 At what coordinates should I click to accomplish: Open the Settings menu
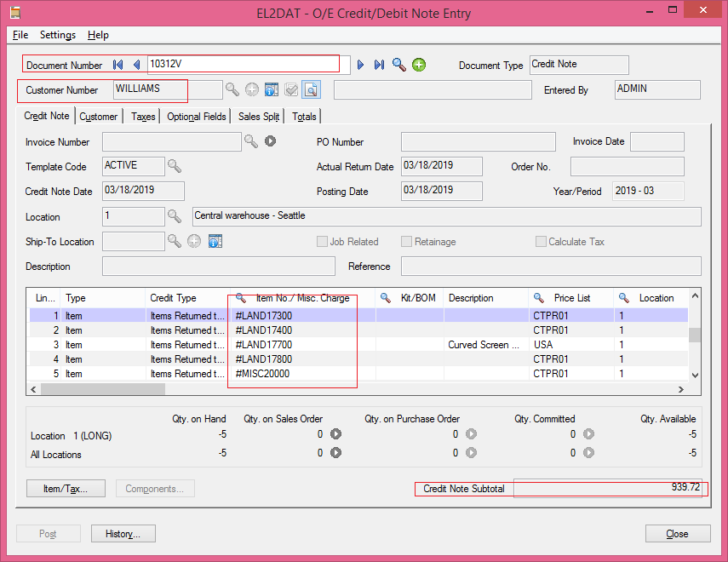[x=58, y=35]
